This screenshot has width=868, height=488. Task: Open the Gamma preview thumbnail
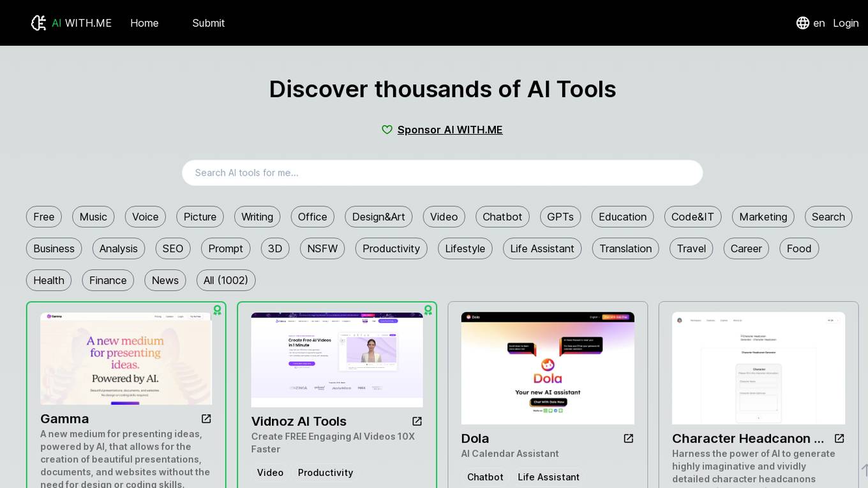(126, 358)
